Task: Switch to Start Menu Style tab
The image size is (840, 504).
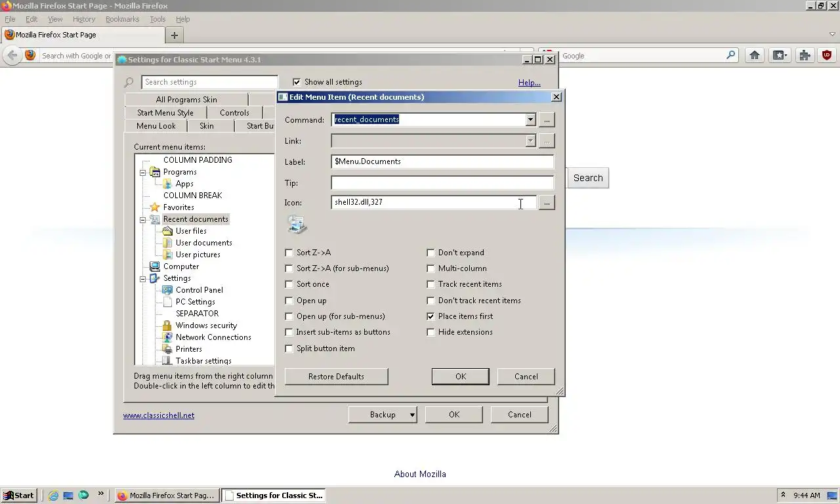Action: pos(165,113)
